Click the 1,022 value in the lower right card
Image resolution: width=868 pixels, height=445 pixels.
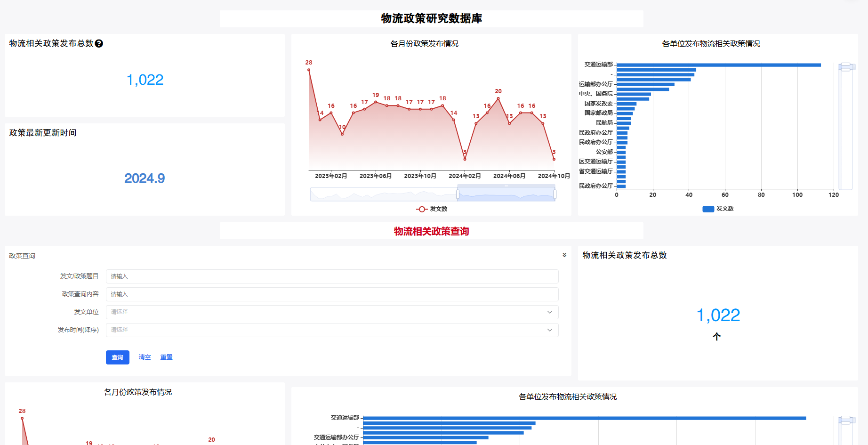(x=718, y=315)
